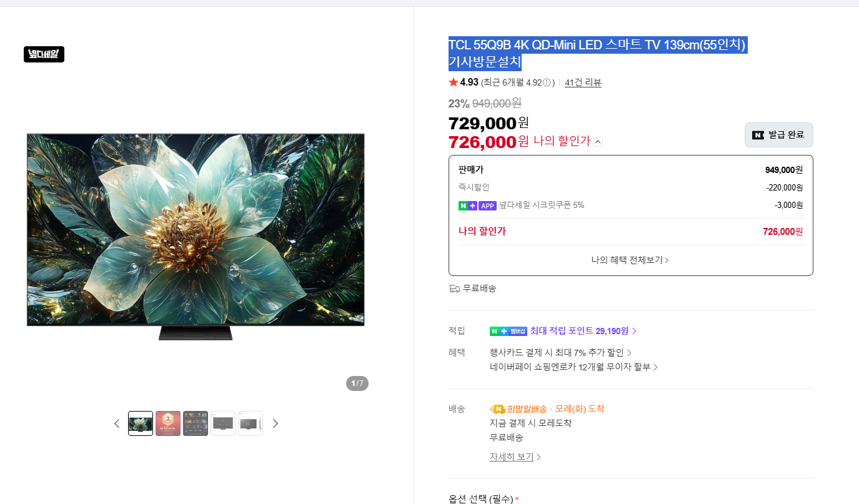Select the fifth TV thumbnail

251,423
